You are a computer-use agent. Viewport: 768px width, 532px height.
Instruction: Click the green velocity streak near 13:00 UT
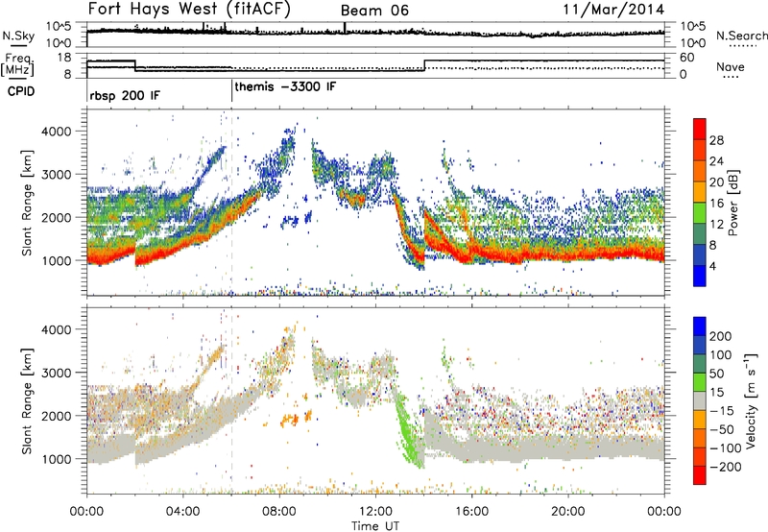coord(406,426)
